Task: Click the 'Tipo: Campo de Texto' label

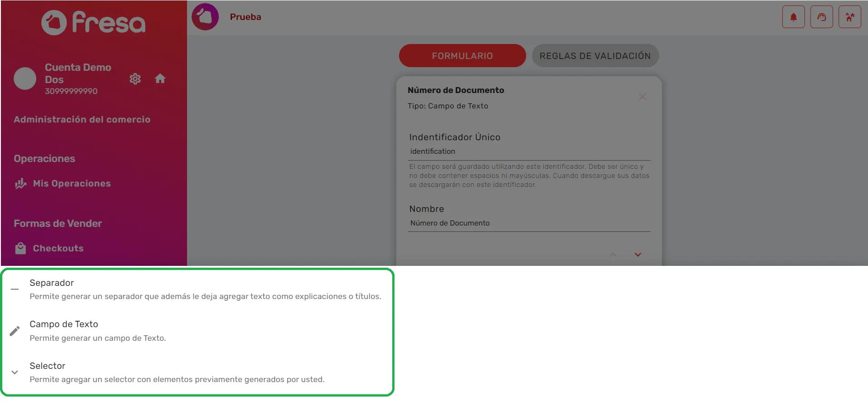Action: [x=448, y=106]
